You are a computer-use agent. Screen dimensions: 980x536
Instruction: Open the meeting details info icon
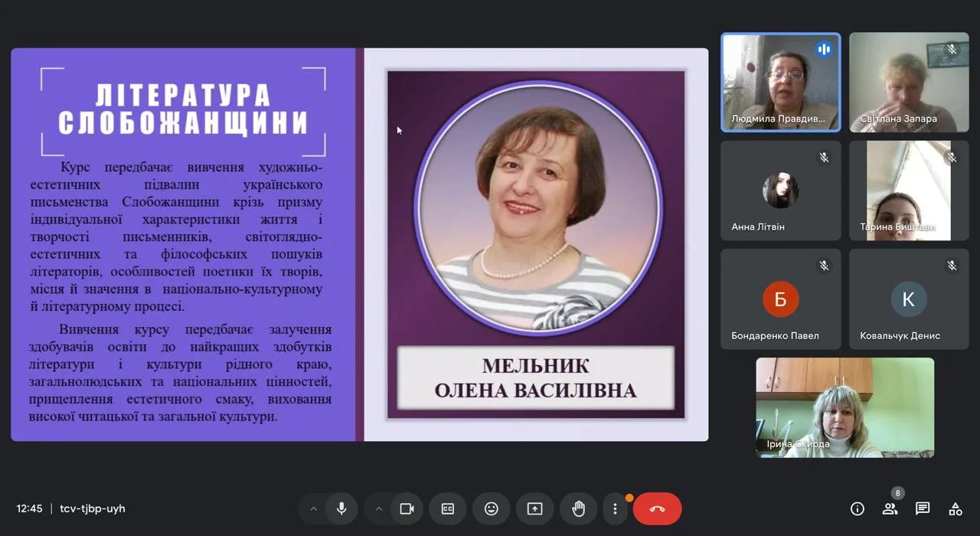coord(857,508)
